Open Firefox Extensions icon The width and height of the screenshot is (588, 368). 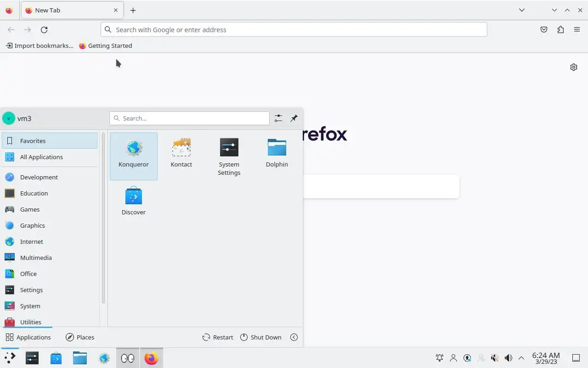(x=560, y=29)
